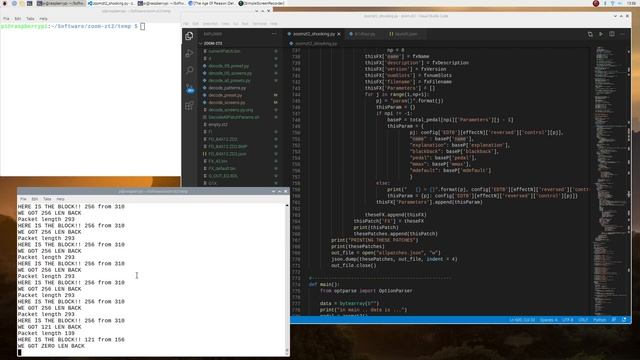Viewport: 640px width, 360px height.
Task: Open VS Code Terminal menu
Action: [259, 24]
